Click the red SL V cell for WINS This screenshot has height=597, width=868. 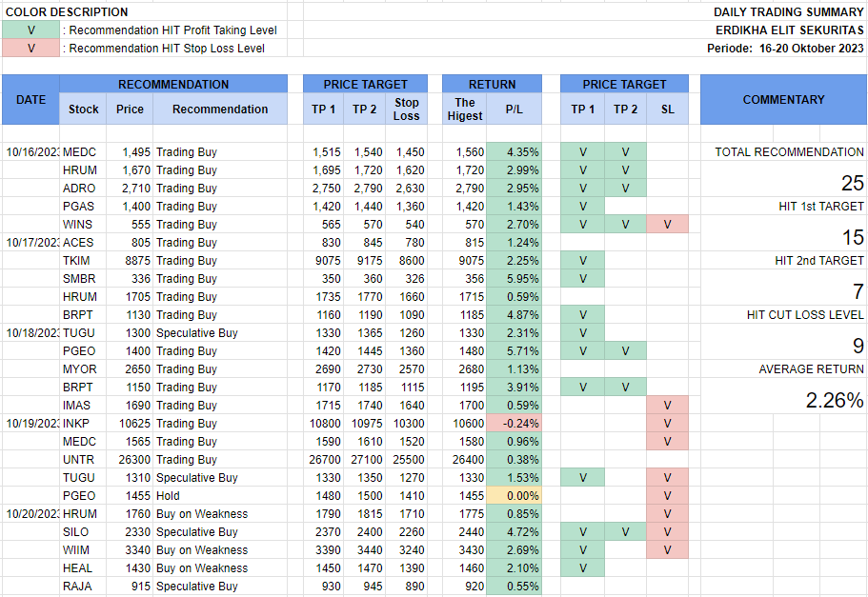coord(667,225)
